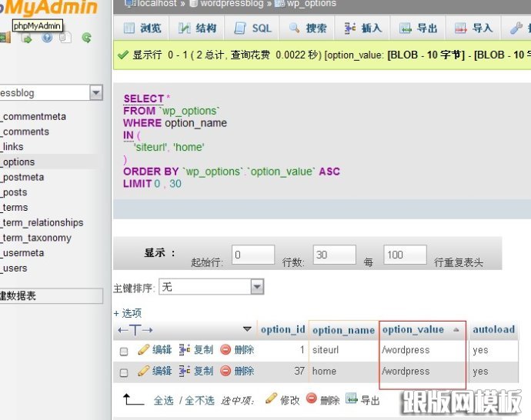Open the blue question mark help icon
The height and width of the screenshot is (420, 531).
click(47, 37)
